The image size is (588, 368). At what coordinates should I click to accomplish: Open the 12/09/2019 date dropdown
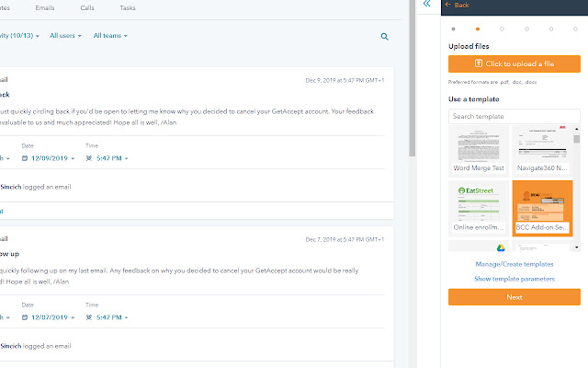point(49,158)
